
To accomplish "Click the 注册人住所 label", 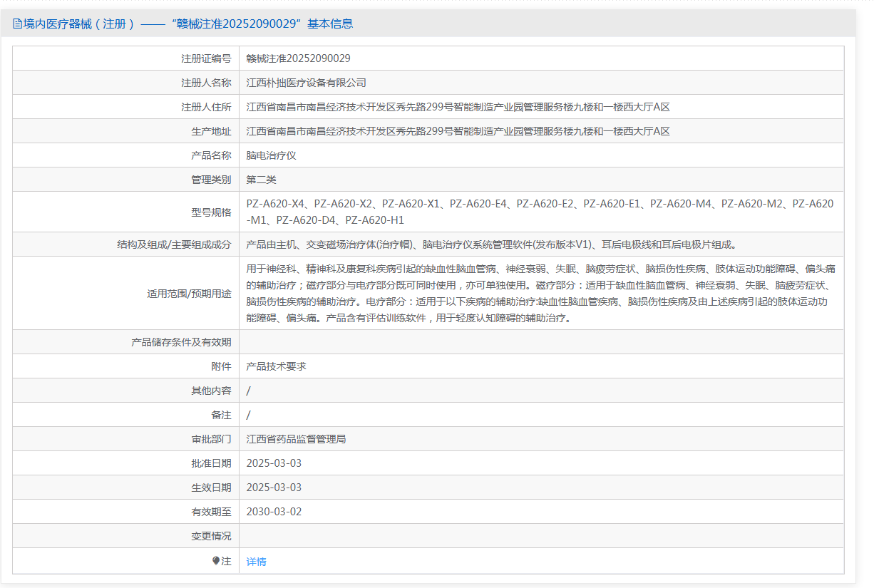I will click(x=206, y=107).
